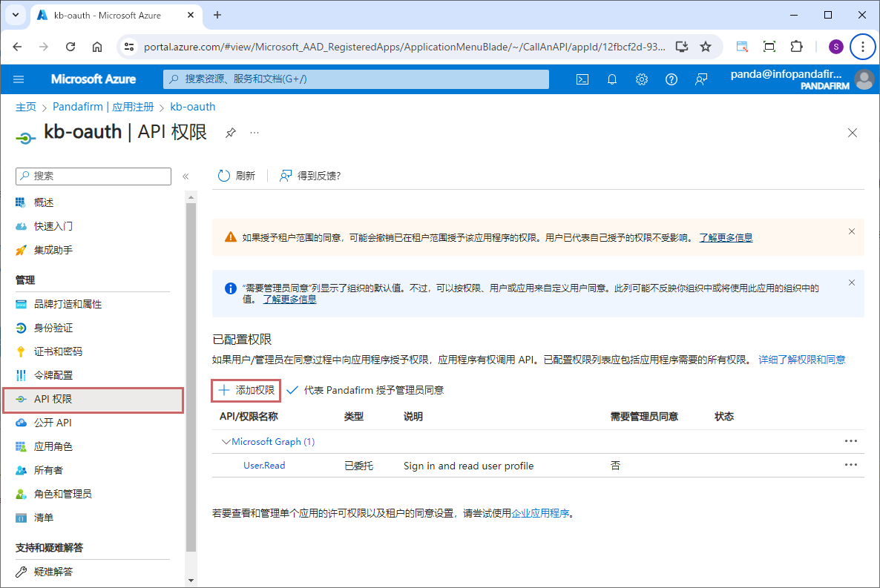This screenshot has height=588, width=880.
Task: Open more options for Microsoft Graph row
Action: (850, 441)
